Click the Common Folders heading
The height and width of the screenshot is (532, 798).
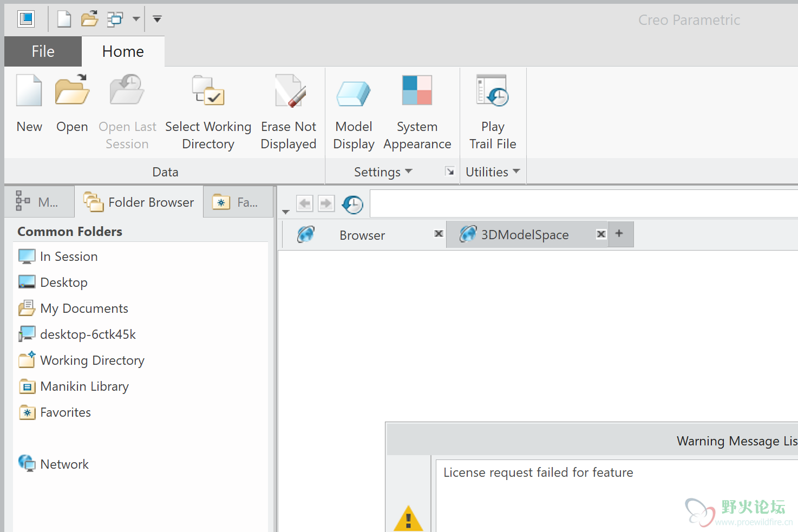[x=70, y=232]
